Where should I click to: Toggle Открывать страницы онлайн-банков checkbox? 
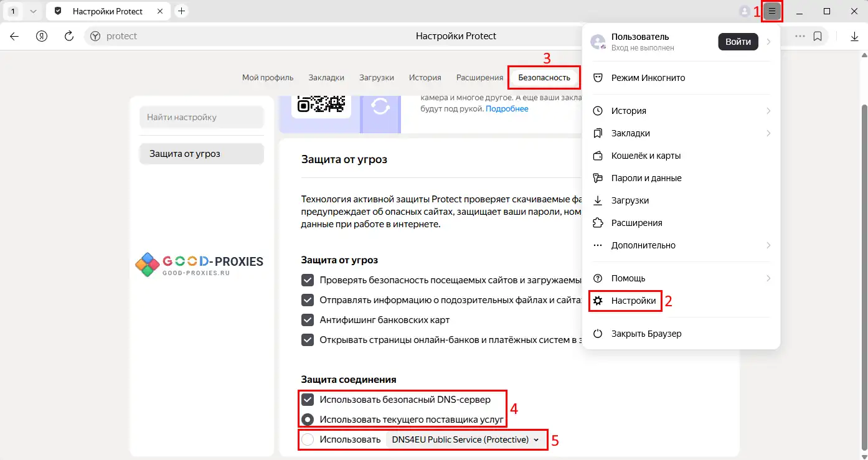308,340
